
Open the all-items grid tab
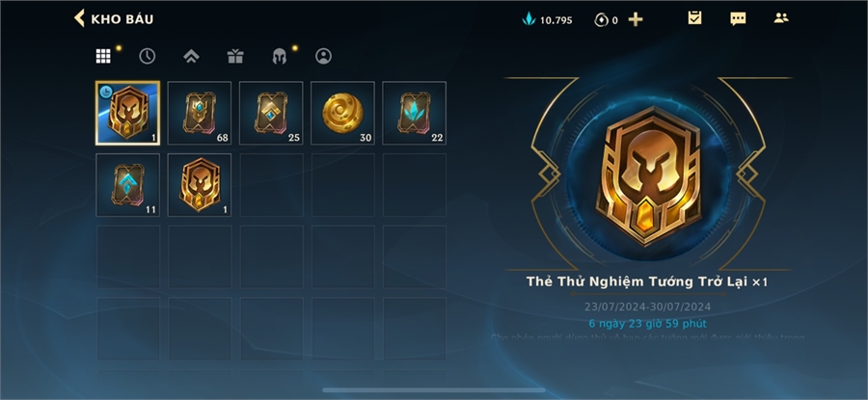tap(103, 56)
